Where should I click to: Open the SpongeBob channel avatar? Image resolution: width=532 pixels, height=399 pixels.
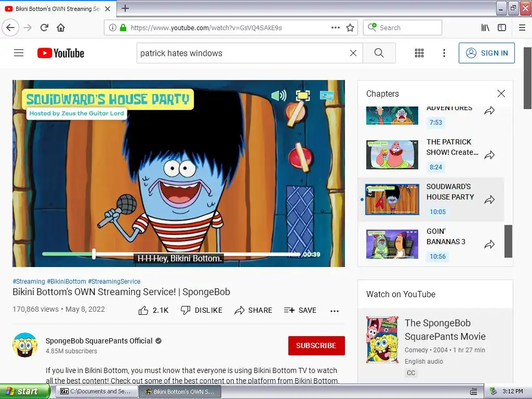tap(25, 345)
